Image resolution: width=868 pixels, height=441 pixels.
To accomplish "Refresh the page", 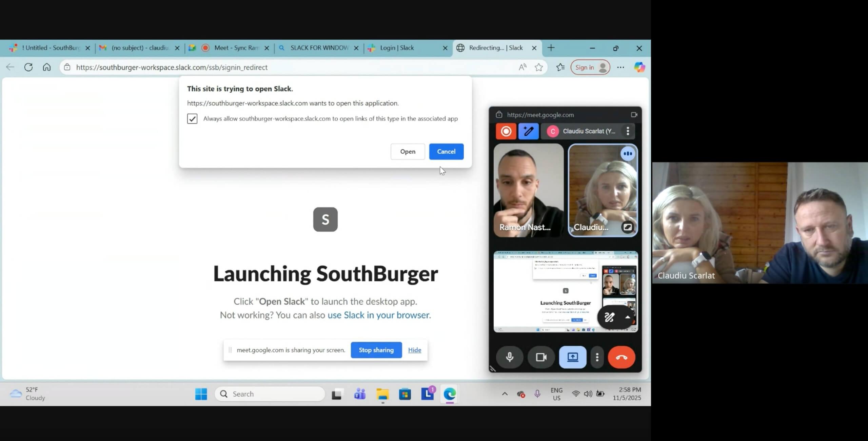I will coord(28,67).
